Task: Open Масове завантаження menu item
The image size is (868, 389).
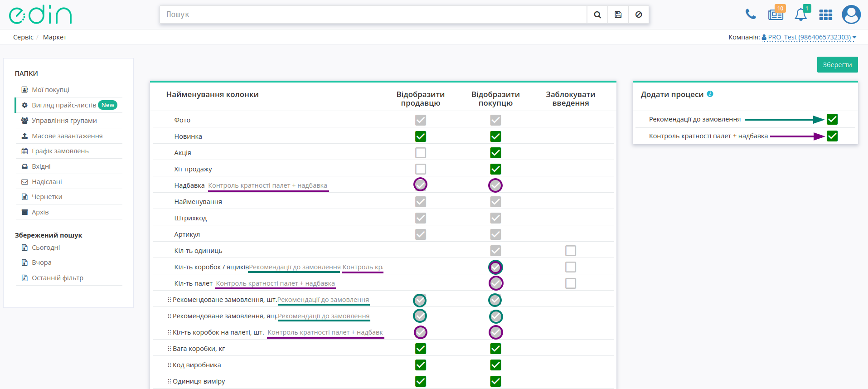Action: (67, 136)
